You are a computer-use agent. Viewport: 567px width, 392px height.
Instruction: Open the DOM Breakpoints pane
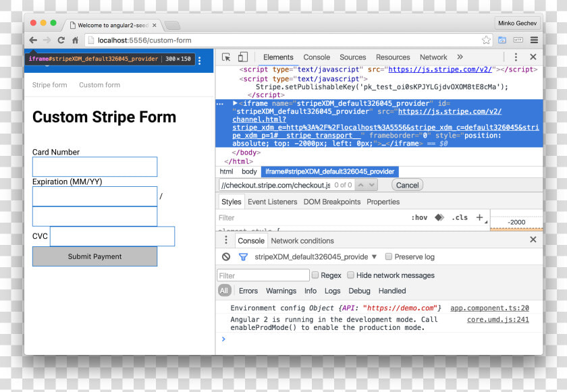coord(332,202)
